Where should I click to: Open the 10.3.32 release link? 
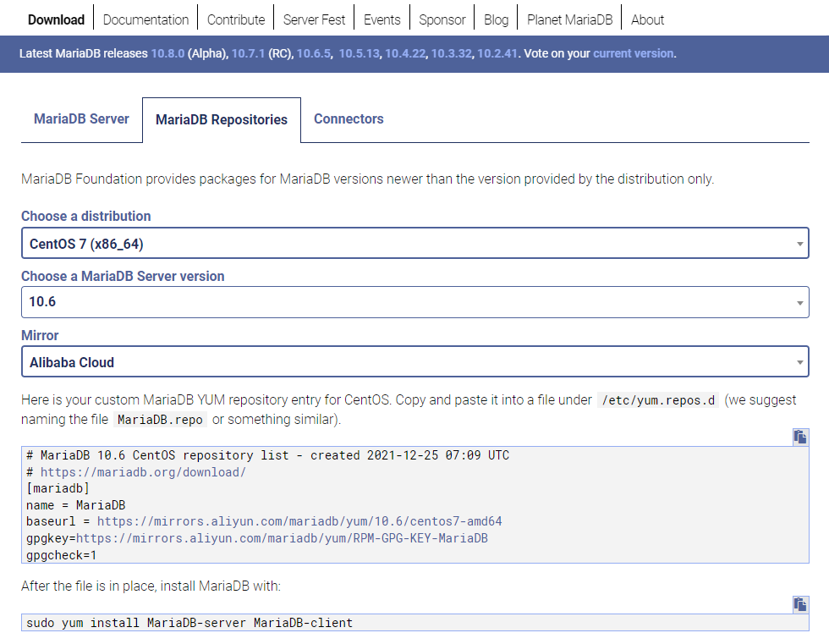451,53
